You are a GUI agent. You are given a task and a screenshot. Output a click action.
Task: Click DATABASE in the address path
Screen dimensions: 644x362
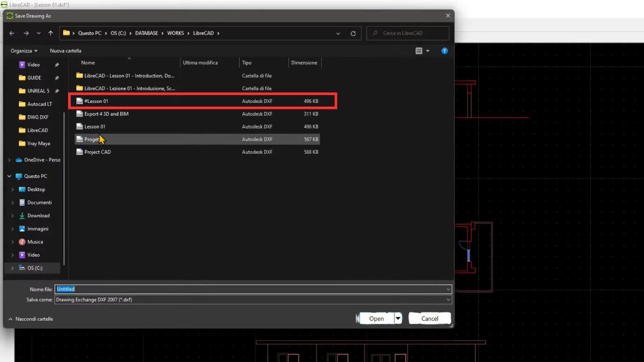click(x=147, y=33)
